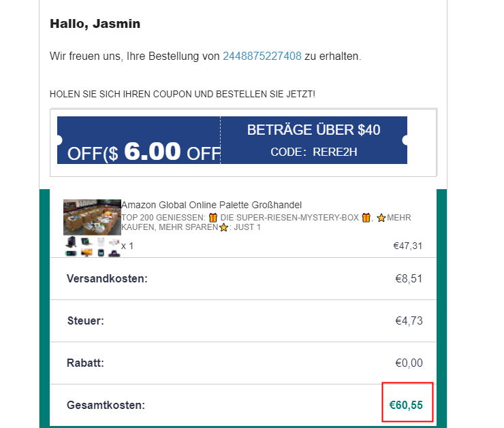504x428 pixels.
Task: Click the Hallo, Jasmin greeting
Action: [95, 24]
